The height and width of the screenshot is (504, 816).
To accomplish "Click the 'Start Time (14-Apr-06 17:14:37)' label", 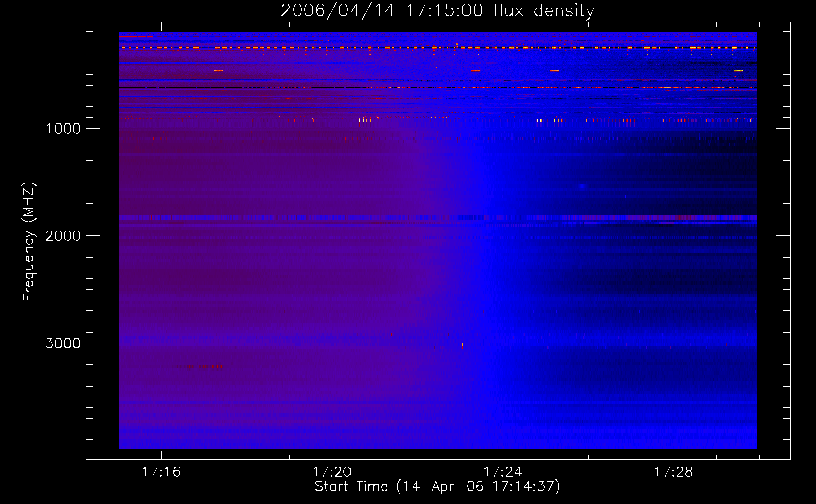I will (x=437, y=487).
